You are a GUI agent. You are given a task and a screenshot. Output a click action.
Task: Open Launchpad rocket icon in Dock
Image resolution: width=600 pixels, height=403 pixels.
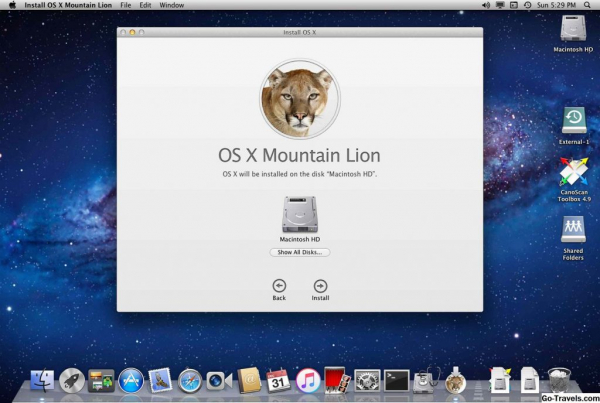[x=72, y=381]
